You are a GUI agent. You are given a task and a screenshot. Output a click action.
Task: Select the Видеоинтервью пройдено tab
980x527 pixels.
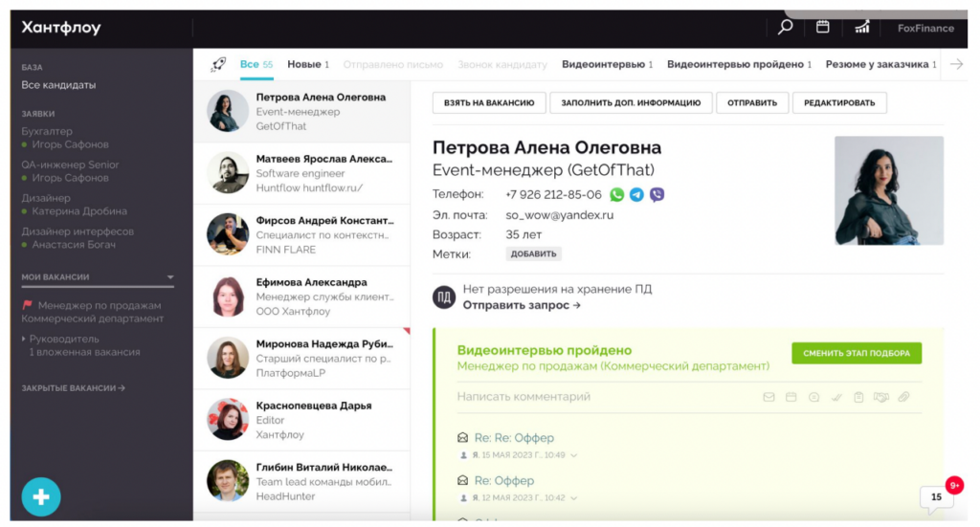pos(735,64)
